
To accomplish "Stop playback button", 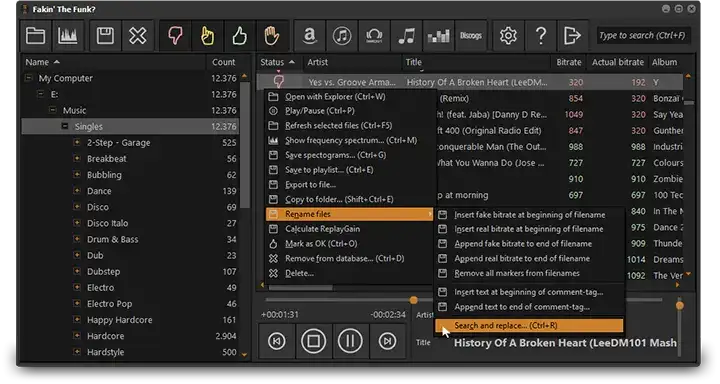I will point(314,341).
